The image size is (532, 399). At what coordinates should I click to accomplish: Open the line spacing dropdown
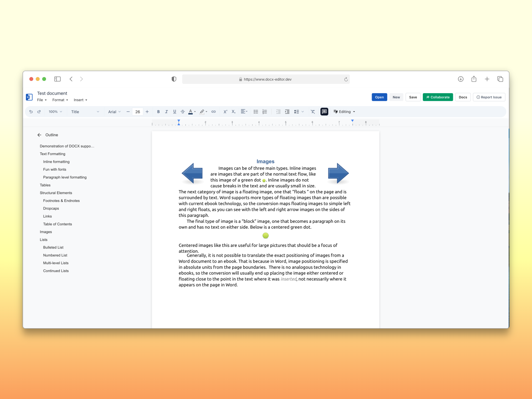point(298,112)
